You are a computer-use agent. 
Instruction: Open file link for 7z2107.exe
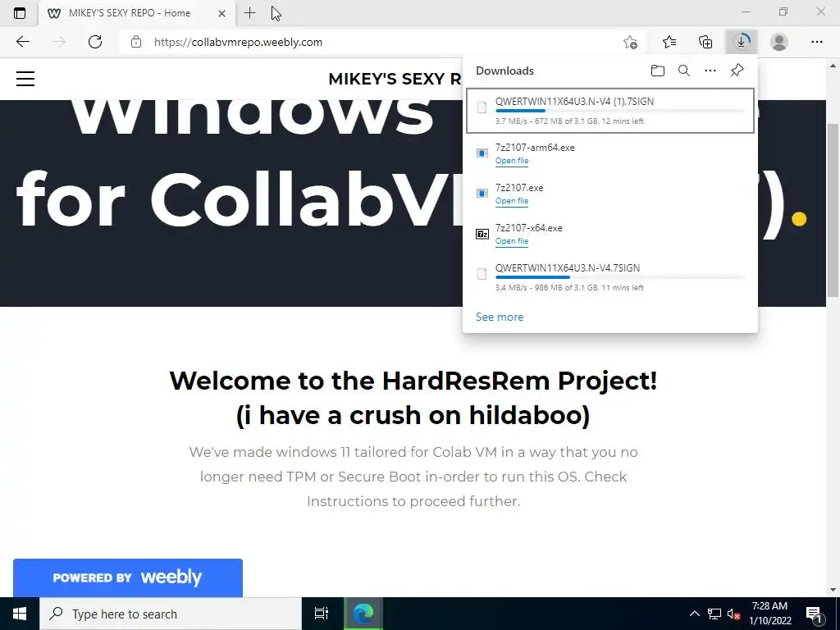tap(512, 201)
